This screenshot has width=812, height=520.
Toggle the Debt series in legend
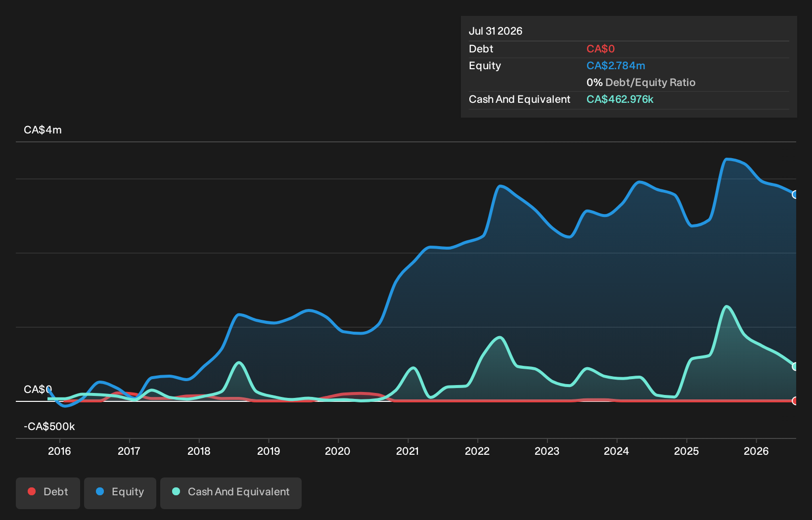coord(48,493)
